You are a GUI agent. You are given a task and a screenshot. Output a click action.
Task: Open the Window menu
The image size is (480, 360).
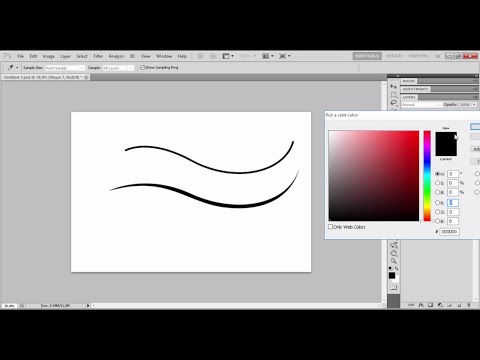(164, 56)
